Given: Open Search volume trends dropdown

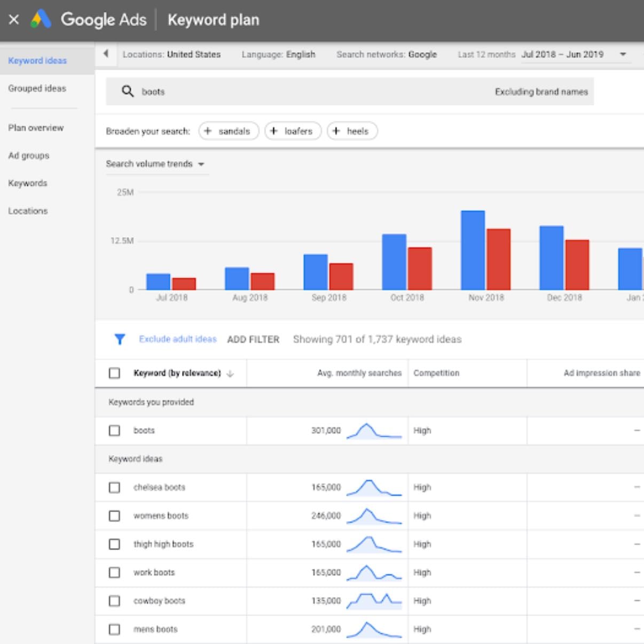Looking at the screenshot, I should coord(155,164).
